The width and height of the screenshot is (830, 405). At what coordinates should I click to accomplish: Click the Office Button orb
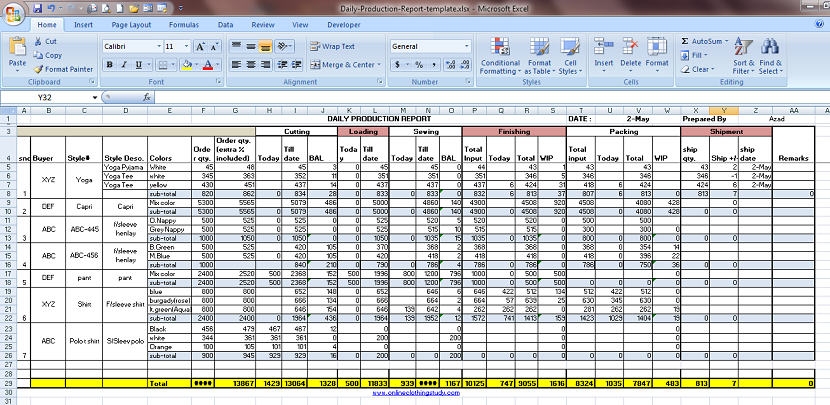(14, 13)
